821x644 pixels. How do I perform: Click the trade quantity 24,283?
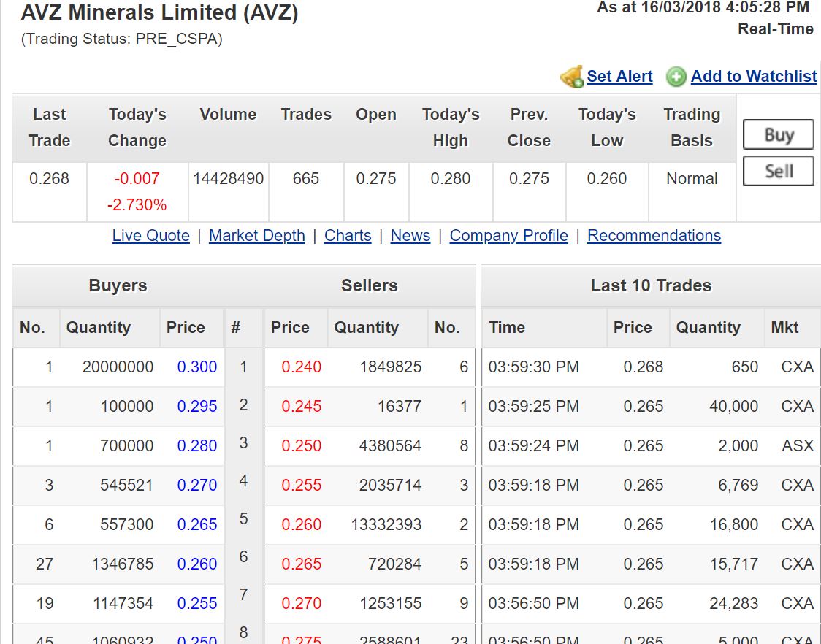(x=734, y=603)
